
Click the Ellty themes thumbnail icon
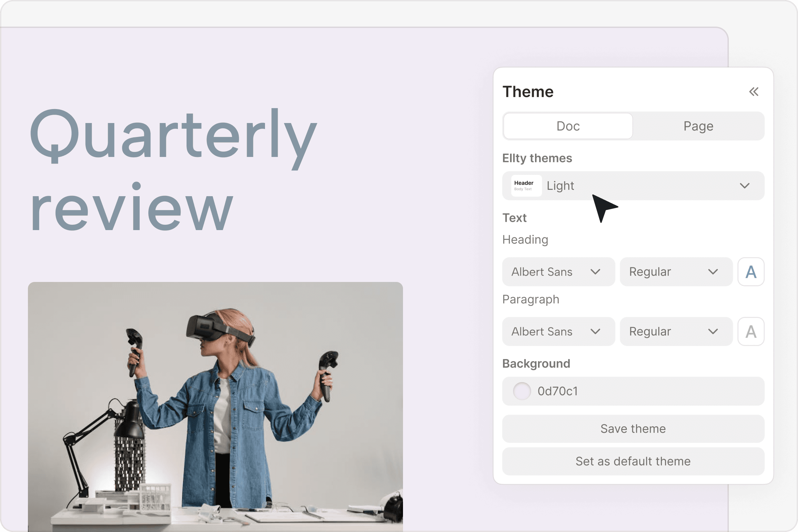click(x=524, y=185)
